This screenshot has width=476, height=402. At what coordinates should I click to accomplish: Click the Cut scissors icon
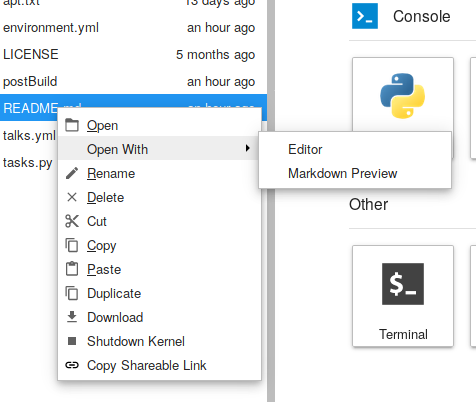72,221
